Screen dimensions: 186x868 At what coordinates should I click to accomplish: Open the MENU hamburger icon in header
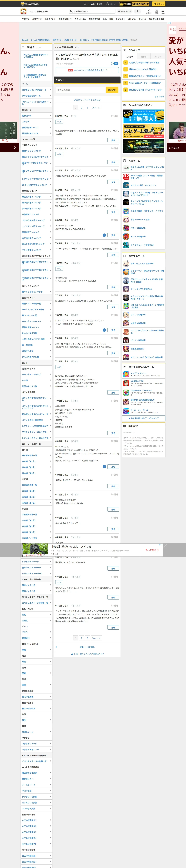(163, 11)
